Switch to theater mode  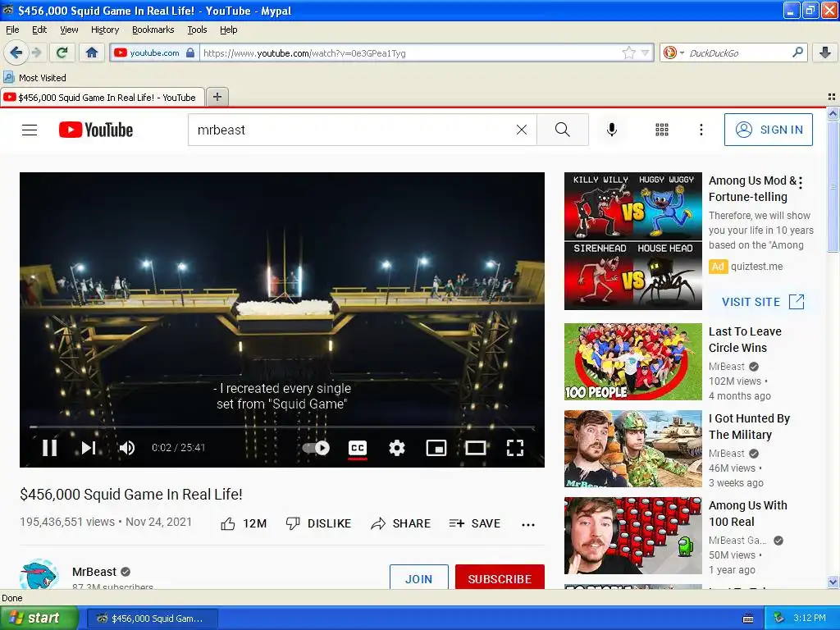click(475, 448)
